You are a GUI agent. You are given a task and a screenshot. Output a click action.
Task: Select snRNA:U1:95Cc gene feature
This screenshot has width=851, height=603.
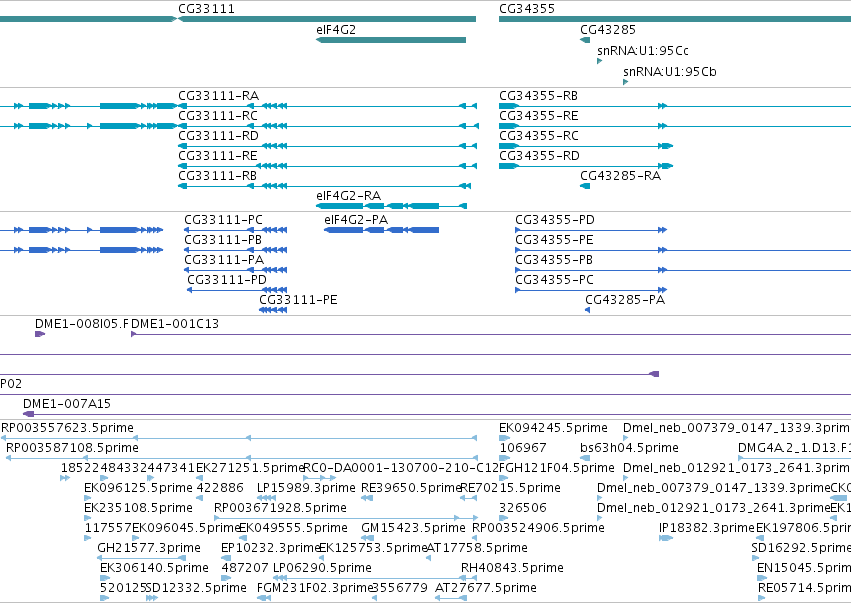pos(643,50)
